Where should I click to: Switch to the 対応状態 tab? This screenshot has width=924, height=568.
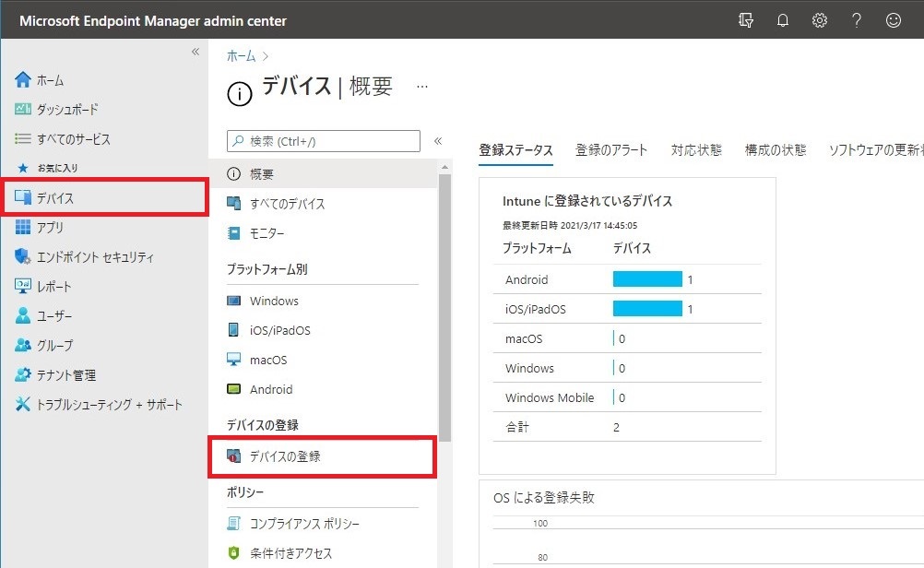(x=696, y=150)
